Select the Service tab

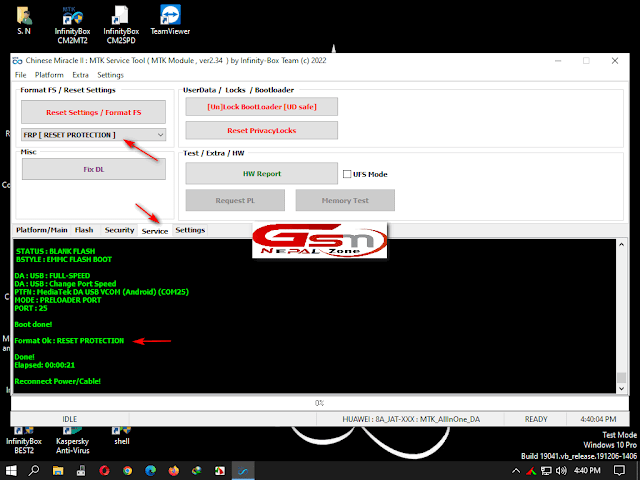coord(155,231)
